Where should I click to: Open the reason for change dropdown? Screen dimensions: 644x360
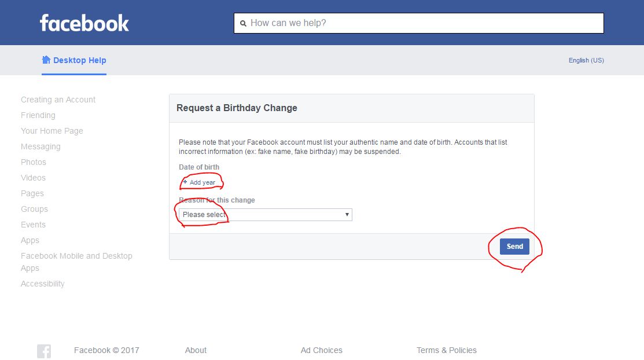(265, 215)
